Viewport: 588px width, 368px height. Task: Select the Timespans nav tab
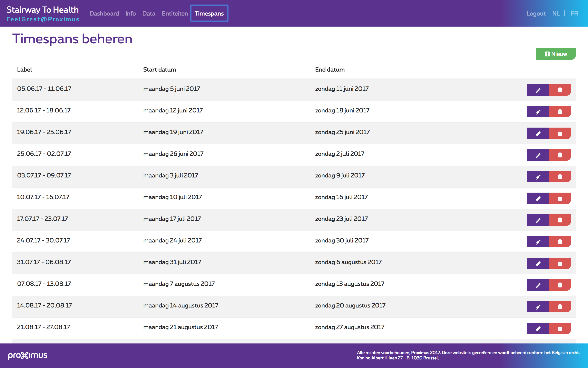click(x=209, y=13)
